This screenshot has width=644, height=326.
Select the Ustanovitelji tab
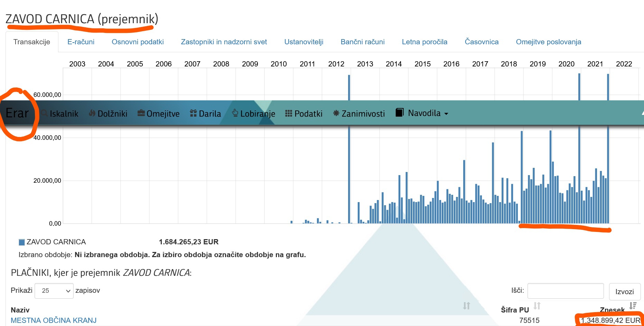(x=304, y=42)
